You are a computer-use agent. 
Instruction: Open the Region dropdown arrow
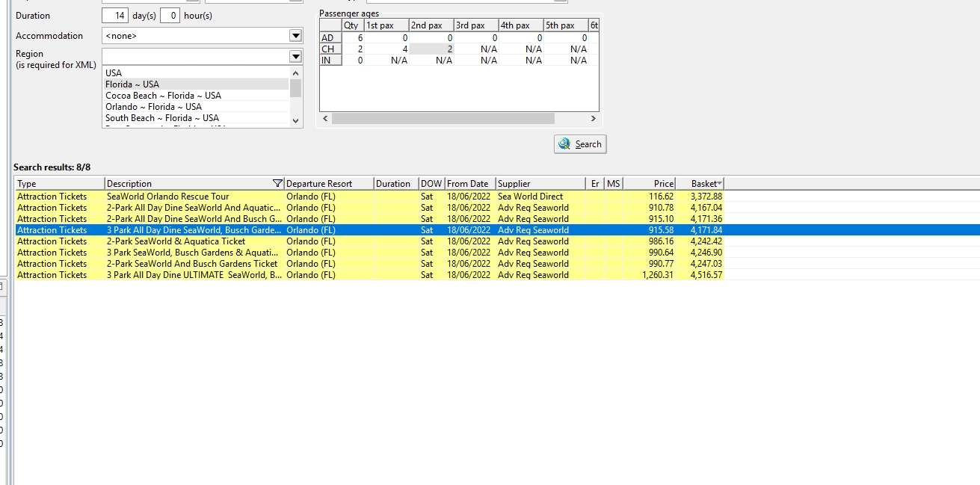tap(295, 57)
